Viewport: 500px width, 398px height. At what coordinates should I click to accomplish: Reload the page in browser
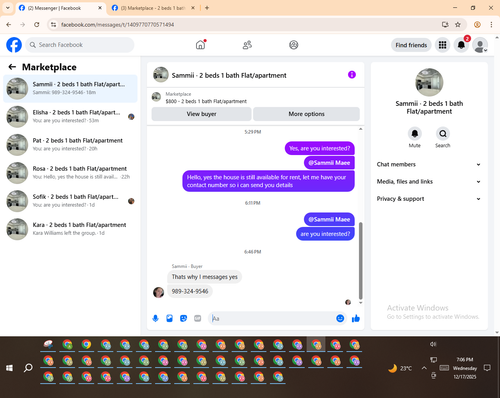[37, 25]
